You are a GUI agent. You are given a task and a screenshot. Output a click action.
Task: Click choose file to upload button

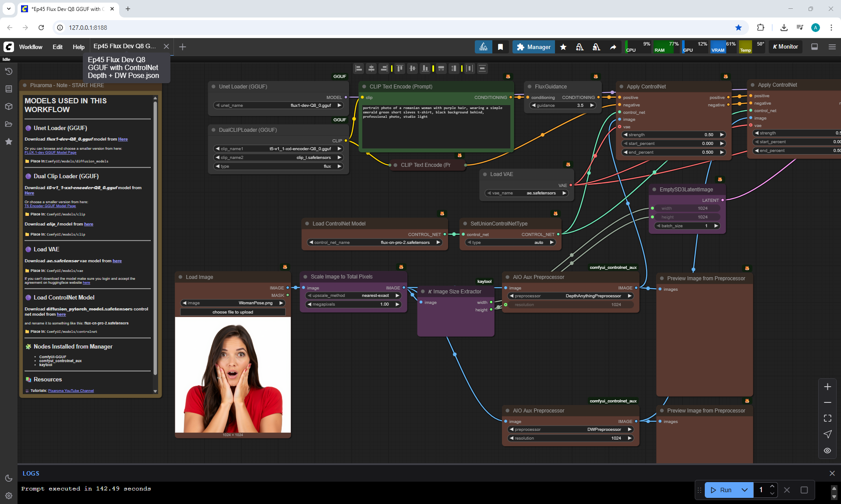[x=233, y=312]
